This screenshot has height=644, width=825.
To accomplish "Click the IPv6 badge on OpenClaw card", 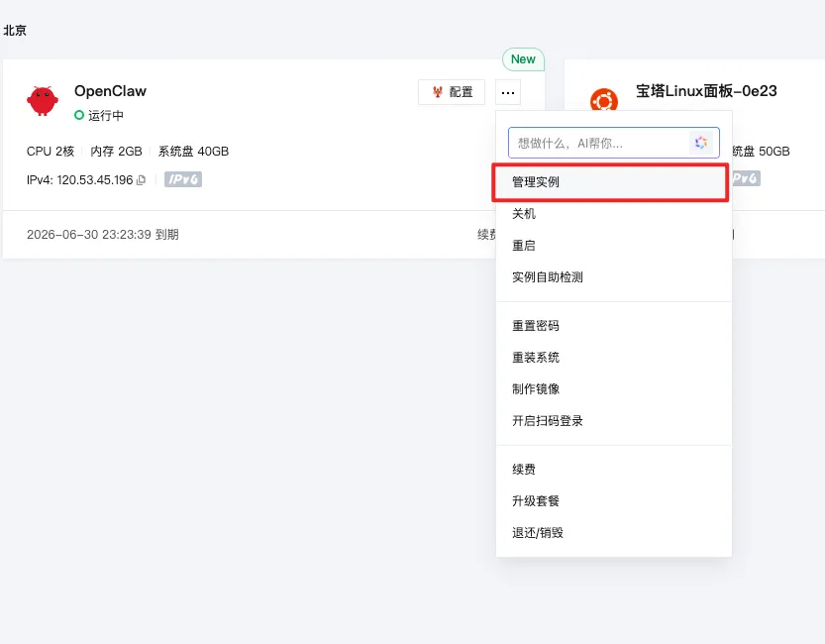I will click(183, 179).
